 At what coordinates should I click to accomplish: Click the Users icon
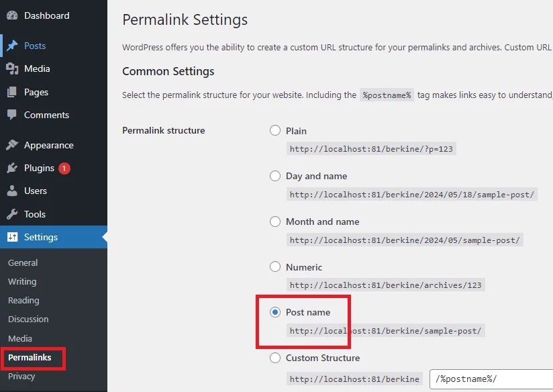point(12,191)
